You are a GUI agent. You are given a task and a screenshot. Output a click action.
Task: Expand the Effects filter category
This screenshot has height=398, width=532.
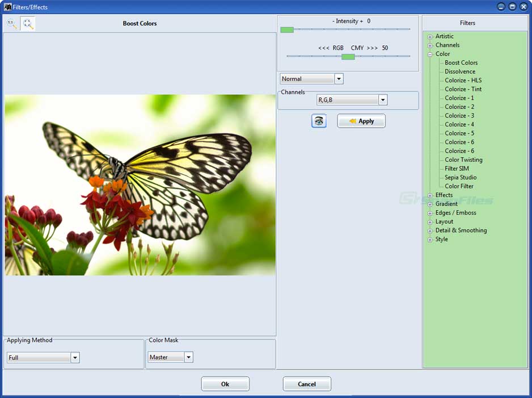pyautogui.click(x=429, y=195)
